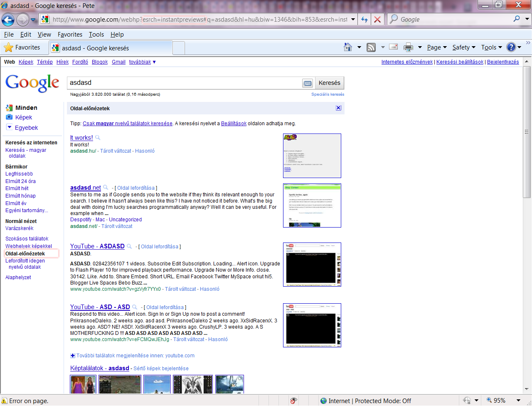Viewport: 532px width, 406px height.
Task: Click the preview magnifier next to It works!
Action: tap(98, 138)
